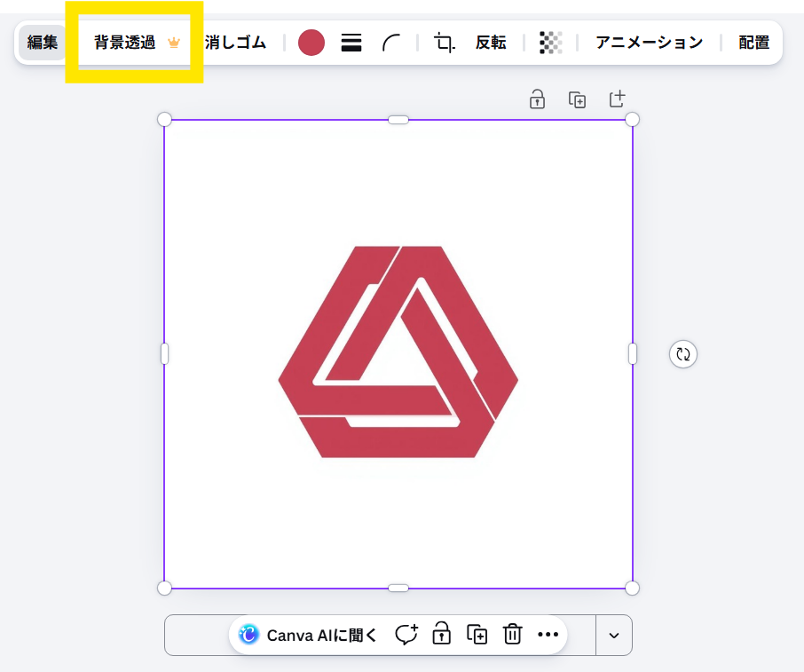Image resolution: width=804 pixels, height=672 pixels.
Task: Open the red color swatch
Action: pos(311,42)
